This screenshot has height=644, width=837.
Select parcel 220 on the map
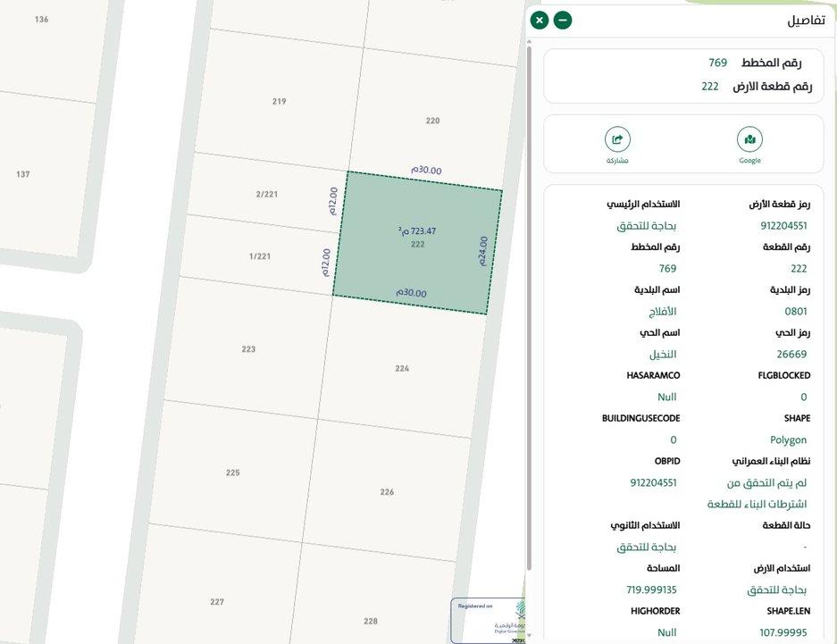click(x=433, y=121)
